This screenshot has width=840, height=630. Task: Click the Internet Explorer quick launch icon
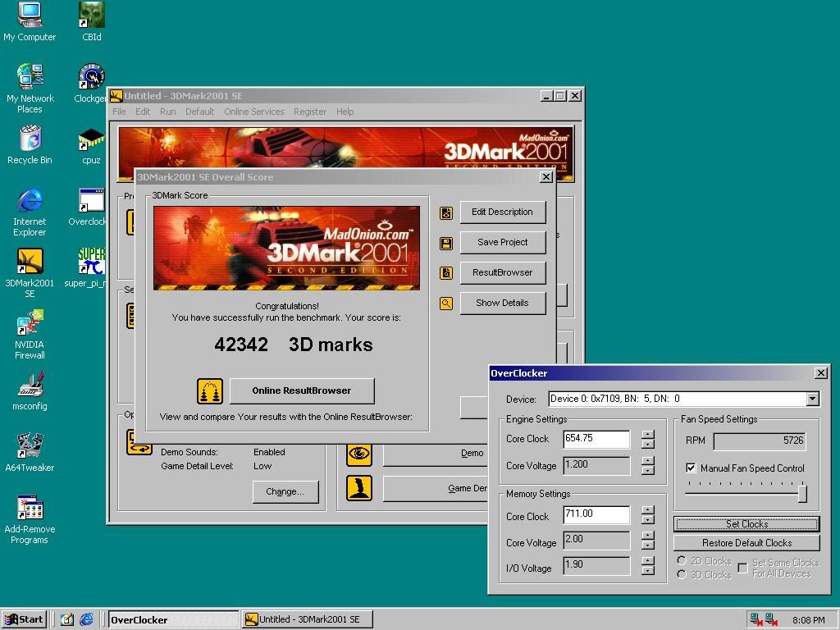click(x=86, y=619)
